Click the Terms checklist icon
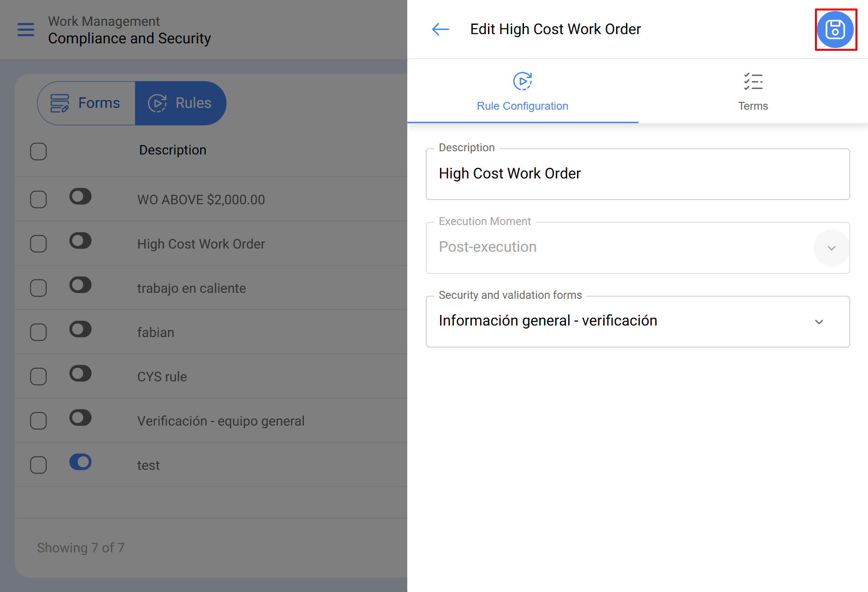The height and width of the screenshot is (592, 868). (753, 82)
